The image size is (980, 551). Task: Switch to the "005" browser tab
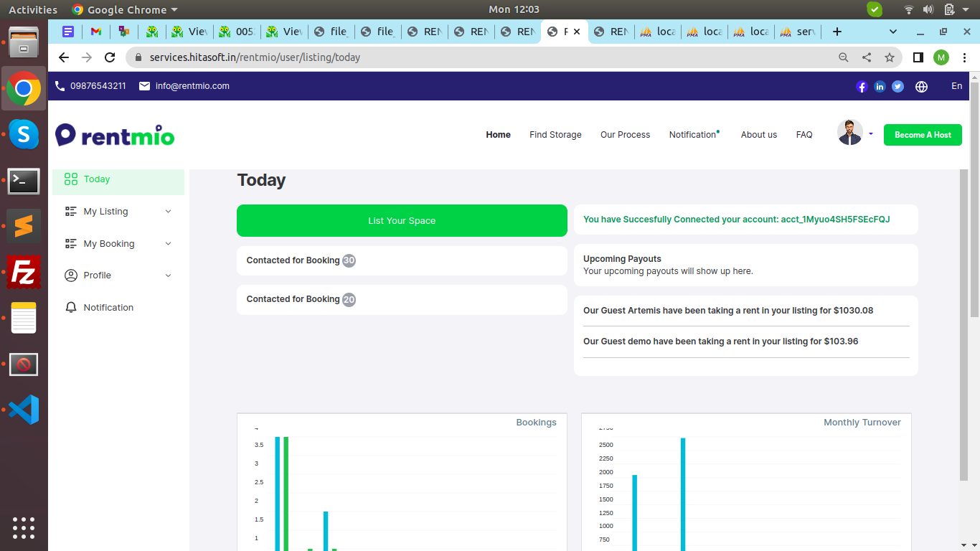tap(237, 32)
